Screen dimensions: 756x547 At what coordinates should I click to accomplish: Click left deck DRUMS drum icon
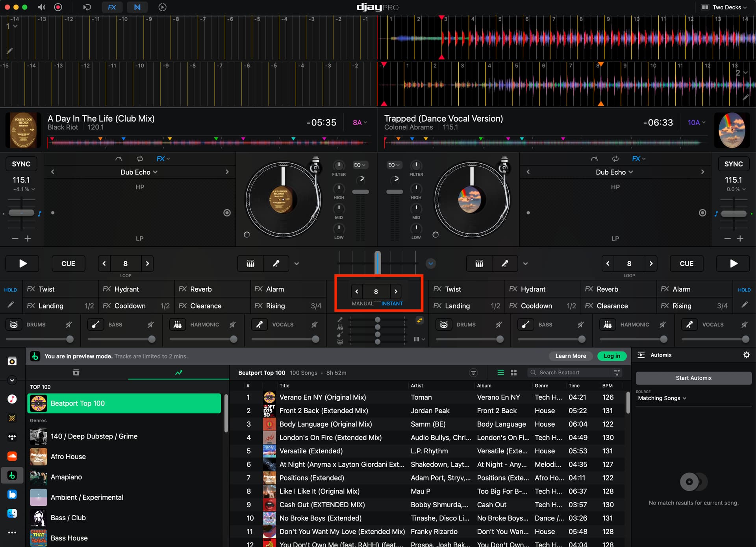click(x=14, y=325)
